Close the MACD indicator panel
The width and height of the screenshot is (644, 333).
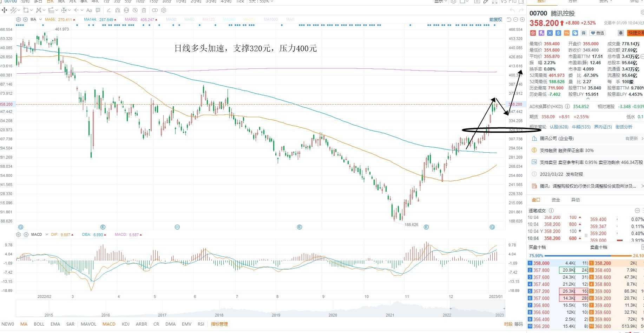(26, 234)
